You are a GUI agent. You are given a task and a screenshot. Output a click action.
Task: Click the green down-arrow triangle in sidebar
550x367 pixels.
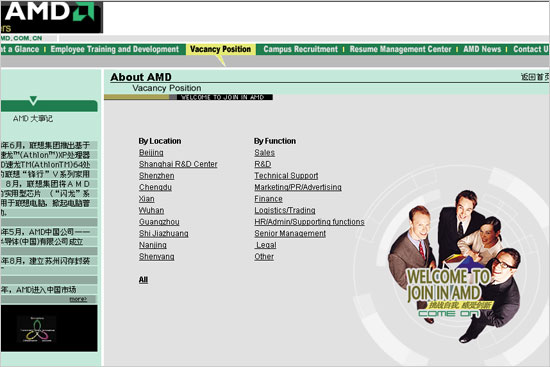tap(33, 101)
